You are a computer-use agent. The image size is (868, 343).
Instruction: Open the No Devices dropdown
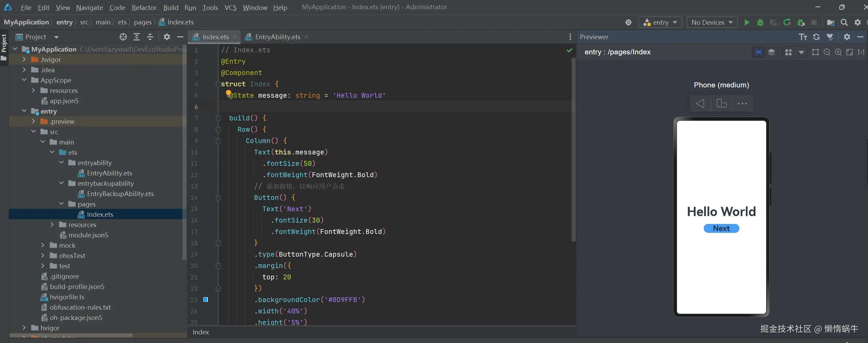tap(712, 22)
